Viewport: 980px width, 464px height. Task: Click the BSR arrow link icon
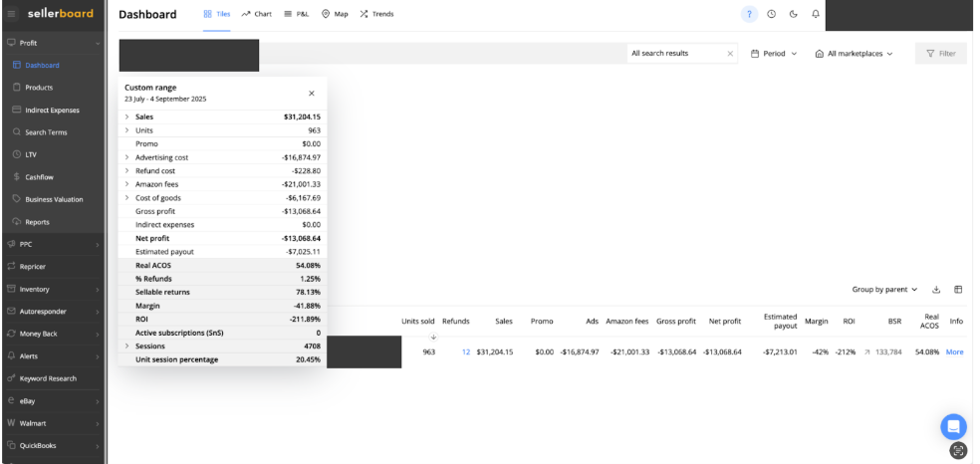867,351
